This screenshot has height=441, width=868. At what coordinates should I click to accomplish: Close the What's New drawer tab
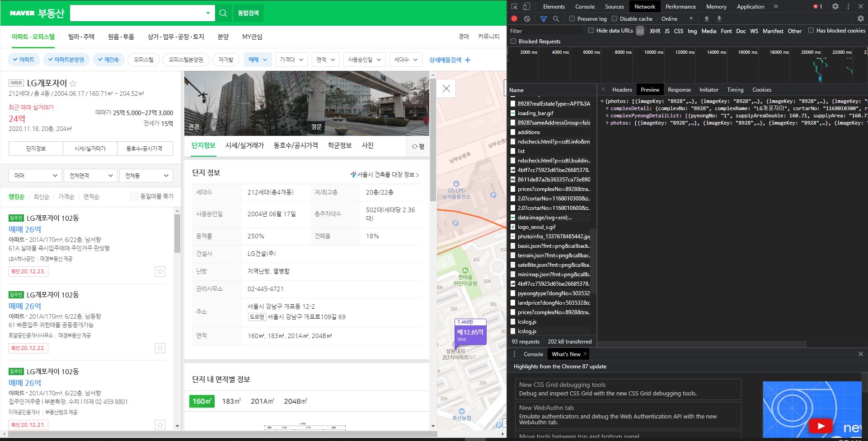click(x=585, y=354)
